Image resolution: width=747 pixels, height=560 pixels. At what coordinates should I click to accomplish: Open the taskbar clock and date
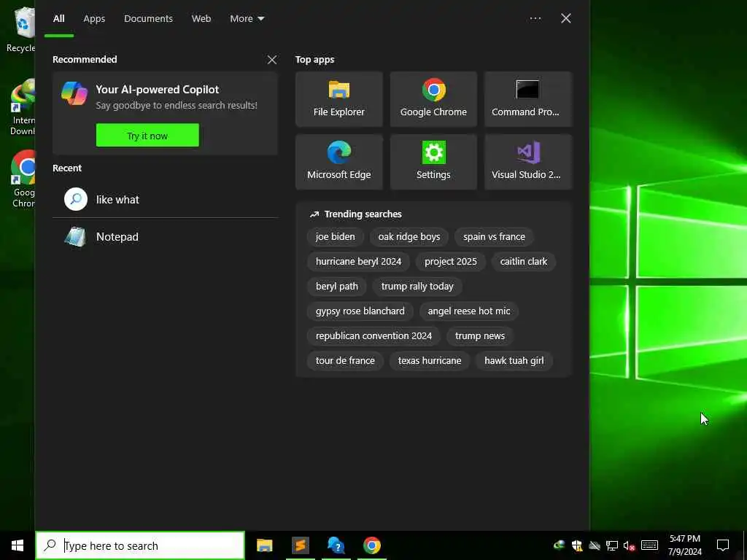tap(684, 545)
